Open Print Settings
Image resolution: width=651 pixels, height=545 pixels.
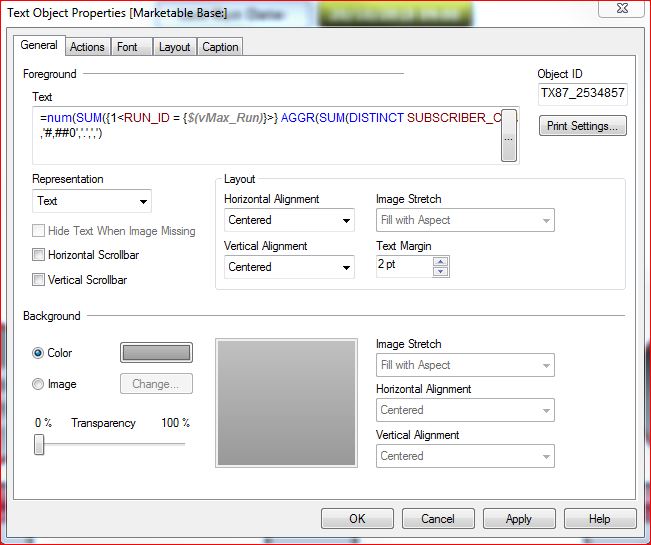tap(582, 125)
